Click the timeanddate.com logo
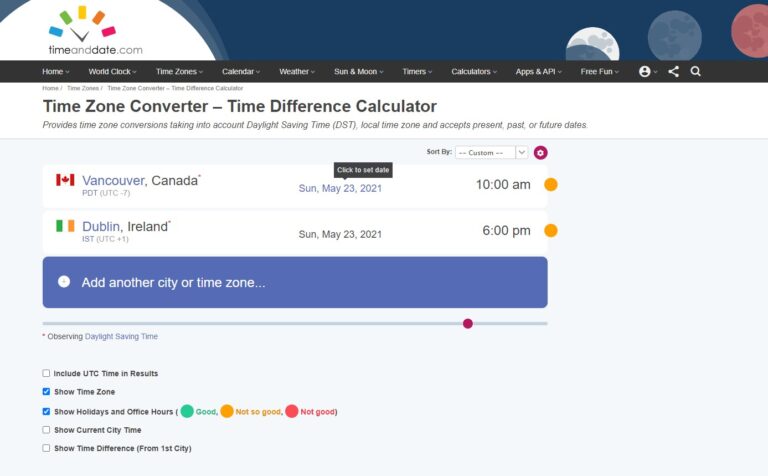The width and height of the screenshot is (768, 476). tap(95, 31)
